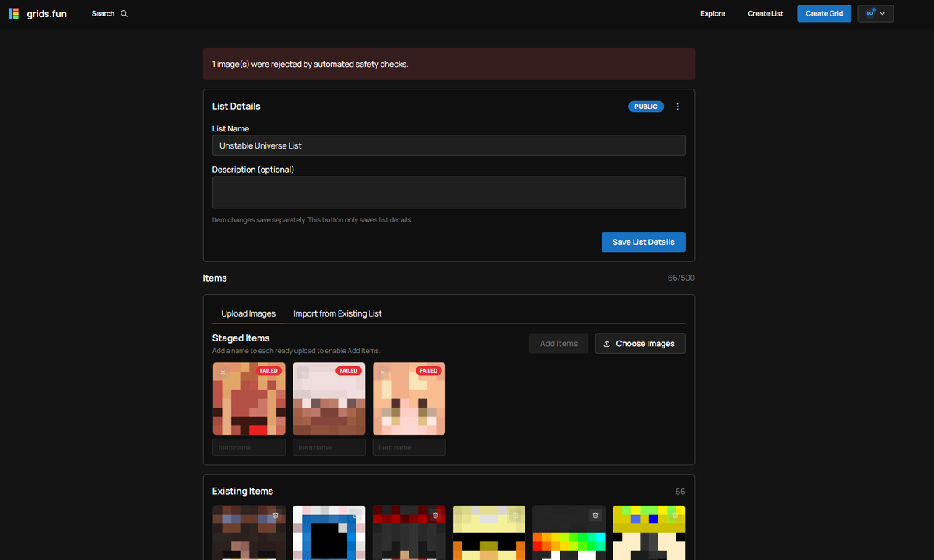The width and height of the screenshot is (934, 560).
Task: Remove the staged peach-pink face via X
Action: 383,373
